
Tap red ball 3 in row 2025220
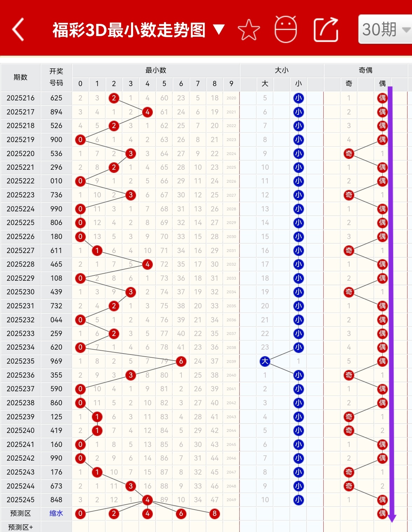click(131, 154)
